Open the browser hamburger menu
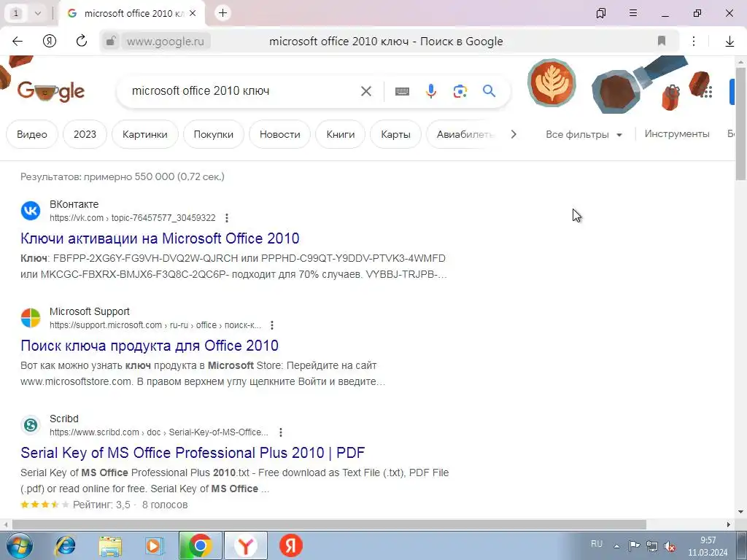This screenshot has height=560, width=747. pyautogui.click(x=633, y=13)
